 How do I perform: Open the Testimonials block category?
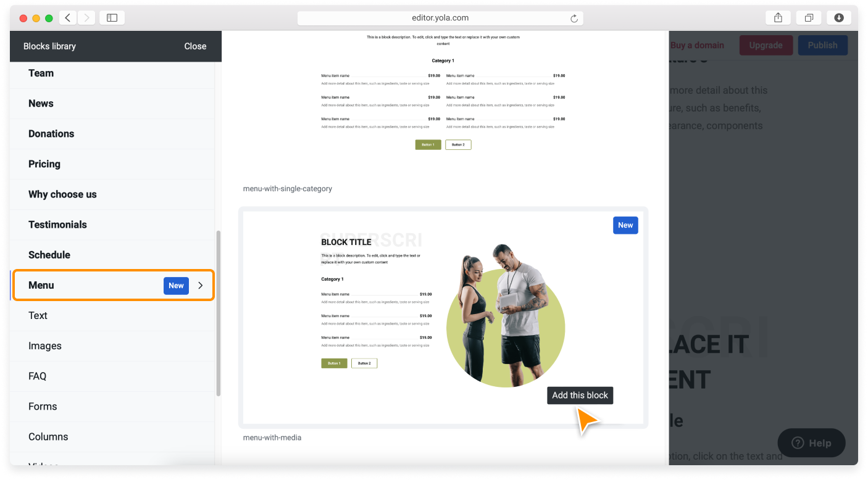(57, 225)
